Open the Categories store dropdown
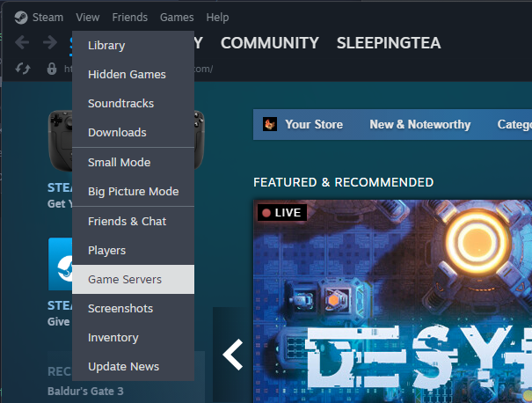This screenshot has width=532, height=403. point(514,124)
